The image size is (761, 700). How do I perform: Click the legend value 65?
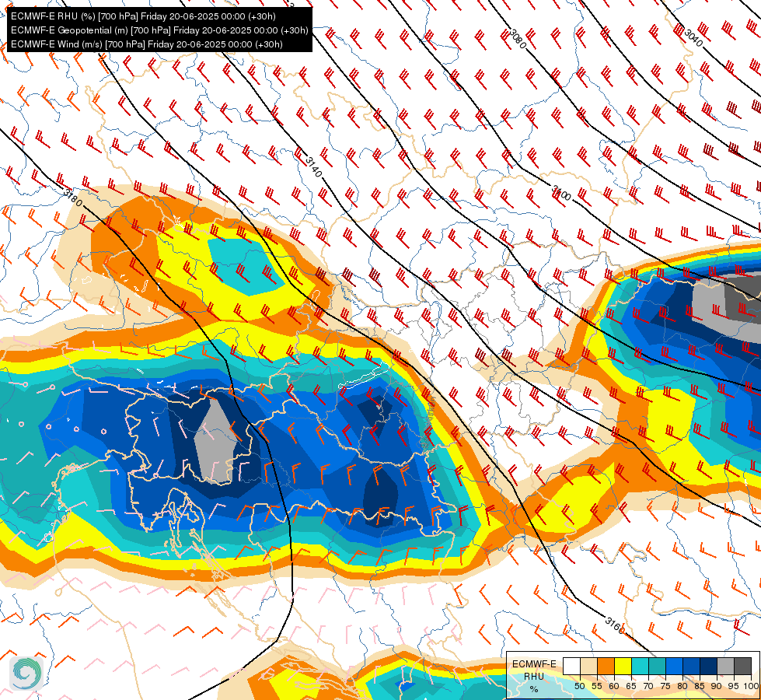coord(631,687)
